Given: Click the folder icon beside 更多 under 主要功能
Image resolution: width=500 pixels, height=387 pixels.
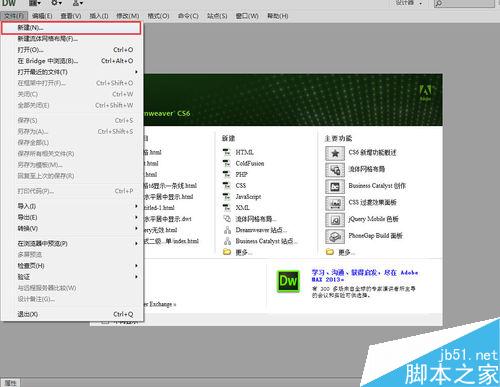Looking at the screenshot, I should [x=330, y=252].
